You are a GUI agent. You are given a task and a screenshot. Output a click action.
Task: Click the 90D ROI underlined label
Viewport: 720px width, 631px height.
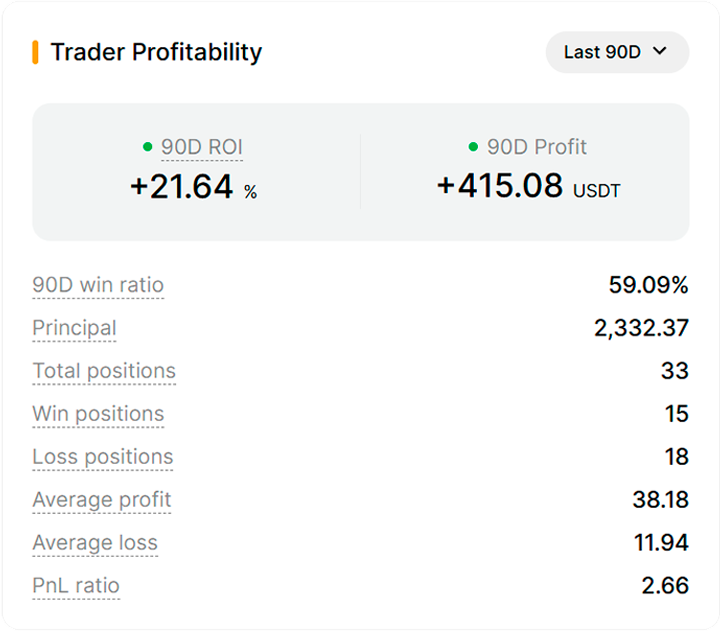[x=202, y=147]
